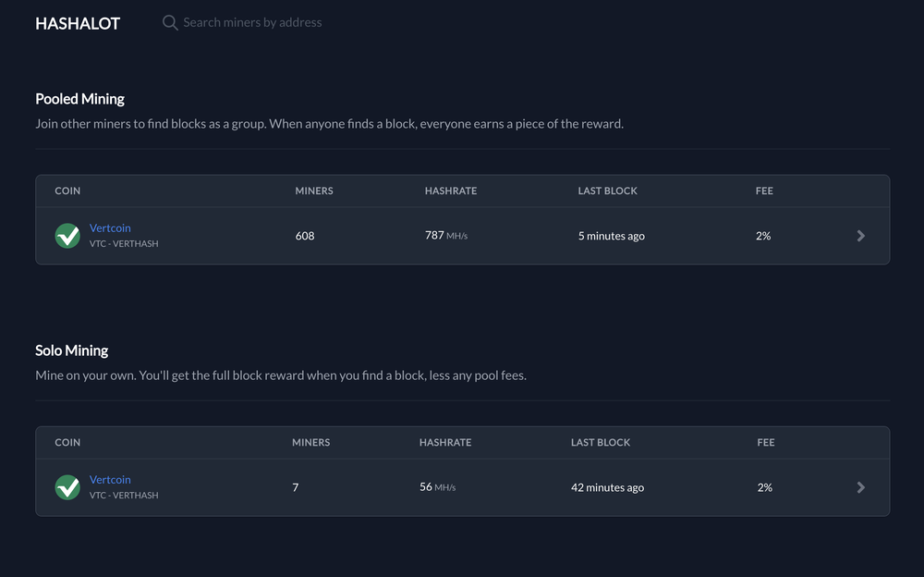Select the 787 MH/s hashrate value
Screen dimensions: 924x577
tap(446, 236)
